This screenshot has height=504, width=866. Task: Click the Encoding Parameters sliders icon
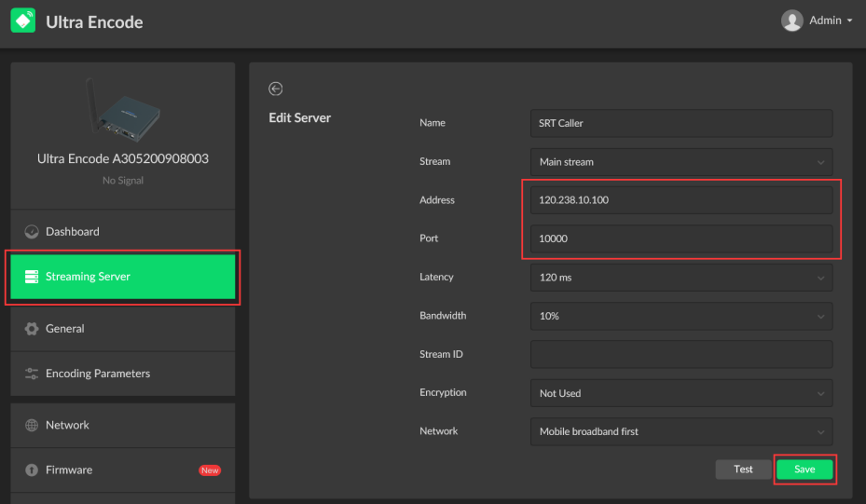pyautogui.click(x=32, y=374)
